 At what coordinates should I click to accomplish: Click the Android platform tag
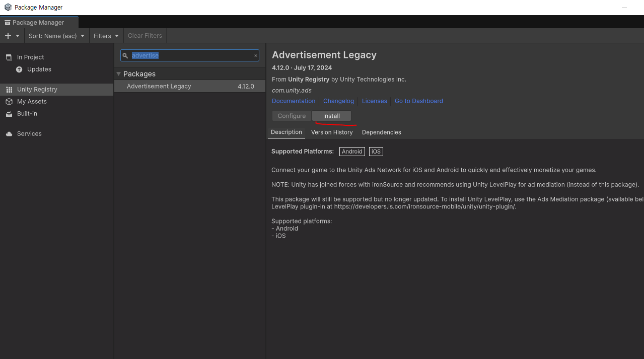(x=352, y=152)
